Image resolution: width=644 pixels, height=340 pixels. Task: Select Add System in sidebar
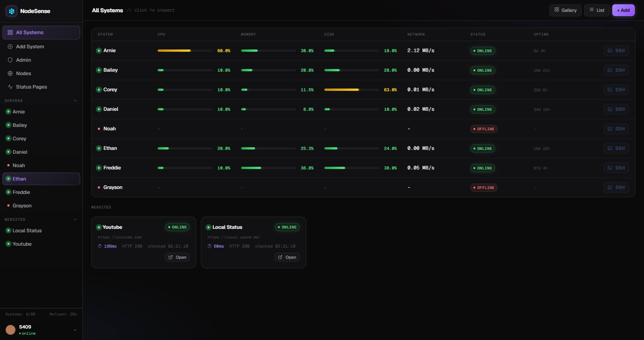pyautogui.click(x=41, y=47)
